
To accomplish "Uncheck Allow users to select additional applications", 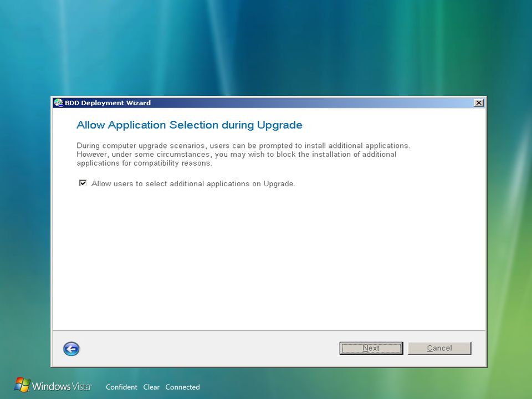I will 83,183.
